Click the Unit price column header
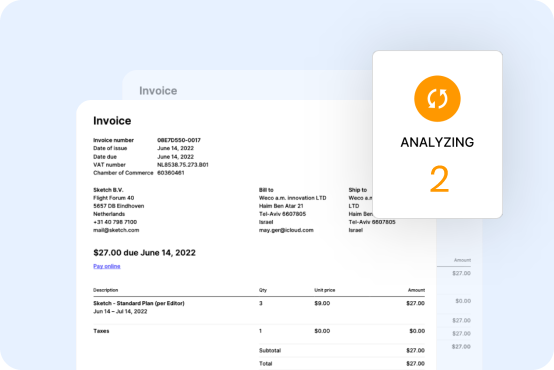 point(325,290)
